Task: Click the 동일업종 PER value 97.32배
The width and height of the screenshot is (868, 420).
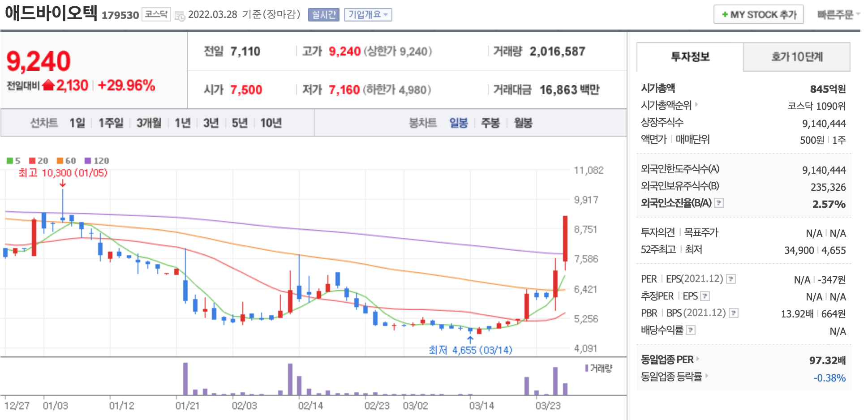Action: click(x=828, y=360)
